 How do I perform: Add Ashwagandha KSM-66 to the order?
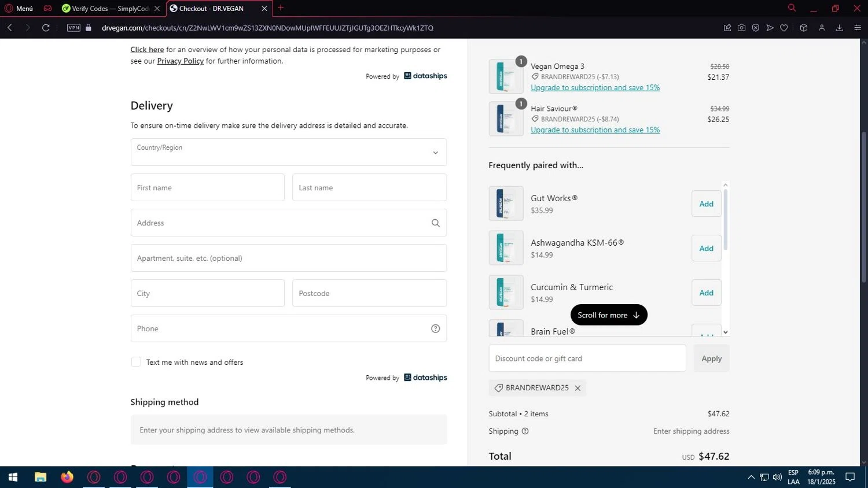pos(706,248)
